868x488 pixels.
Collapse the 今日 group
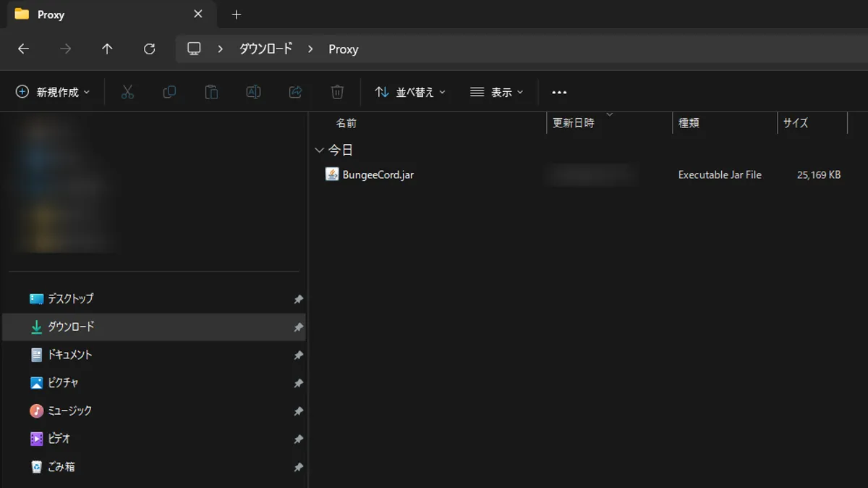[319, 150]
